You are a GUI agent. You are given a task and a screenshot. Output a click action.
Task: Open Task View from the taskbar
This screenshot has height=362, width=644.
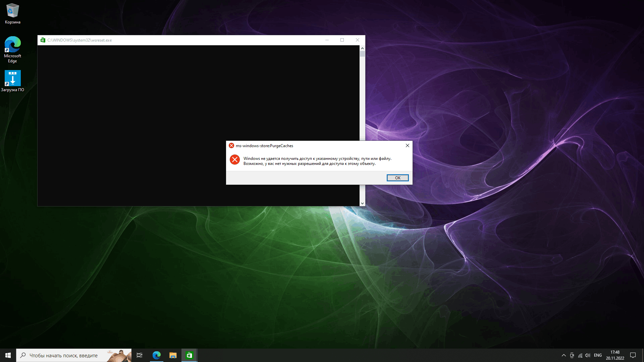(x=140, y=355)
